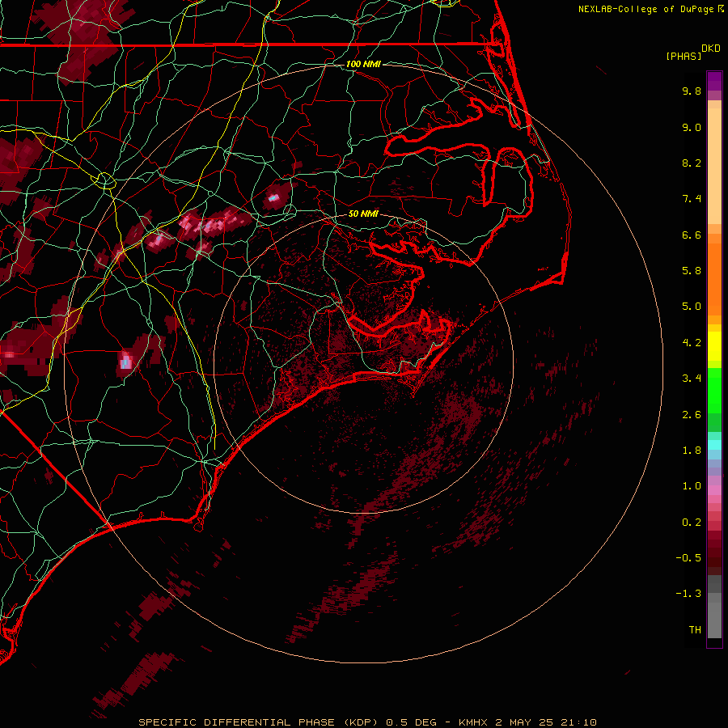Select the 5.8 scale label

[692, 271]
